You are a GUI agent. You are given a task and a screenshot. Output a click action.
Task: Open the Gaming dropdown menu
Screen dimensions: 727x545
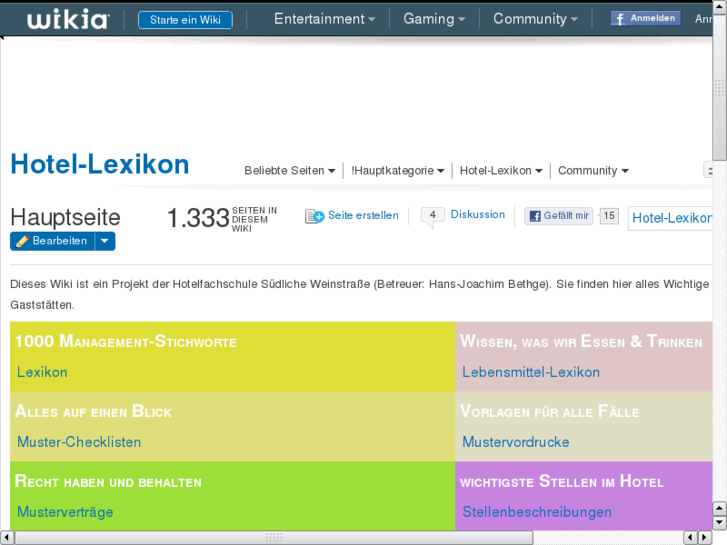coord(434,19)
